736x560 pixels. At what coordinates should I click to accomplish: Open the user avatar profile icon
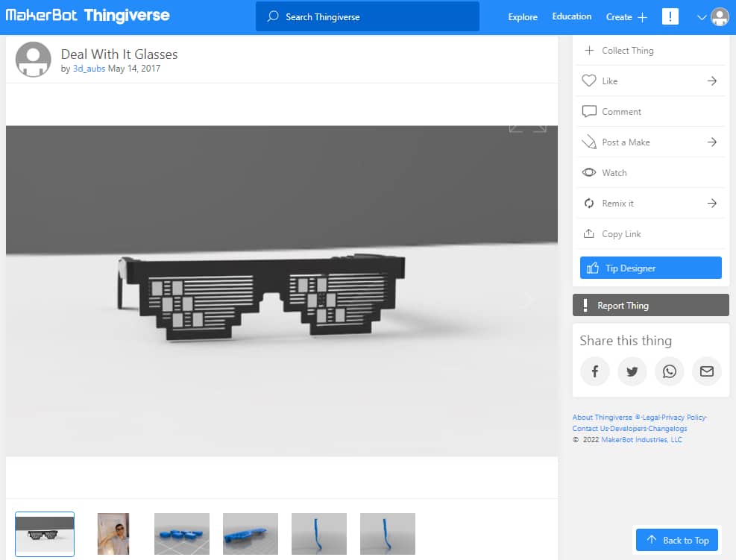coord(720,17)
